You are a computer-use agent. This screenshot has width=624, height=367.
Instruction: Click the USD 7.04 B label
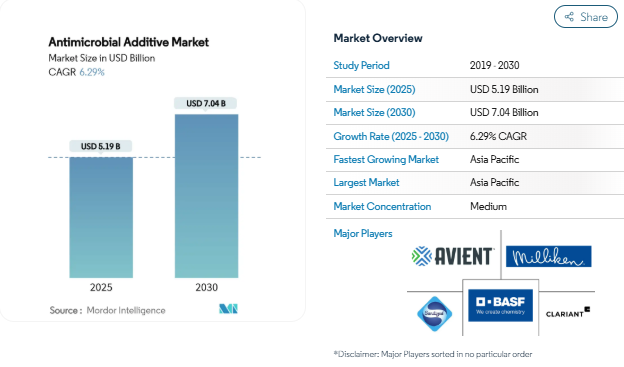pyautogui.click(x=206, y=103)
